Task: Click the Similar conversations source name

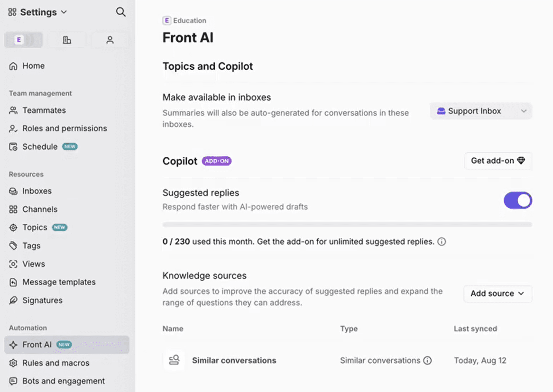Action: 234,361
